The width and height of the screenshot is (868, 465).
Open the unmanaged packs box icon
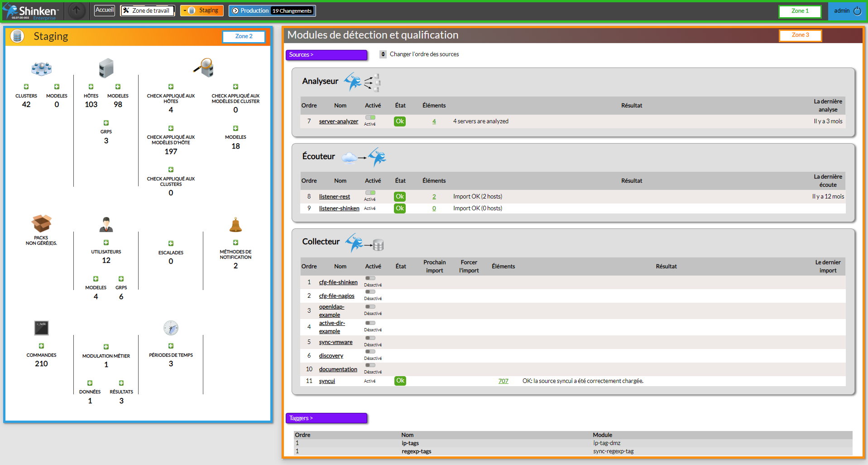[41, 223]
